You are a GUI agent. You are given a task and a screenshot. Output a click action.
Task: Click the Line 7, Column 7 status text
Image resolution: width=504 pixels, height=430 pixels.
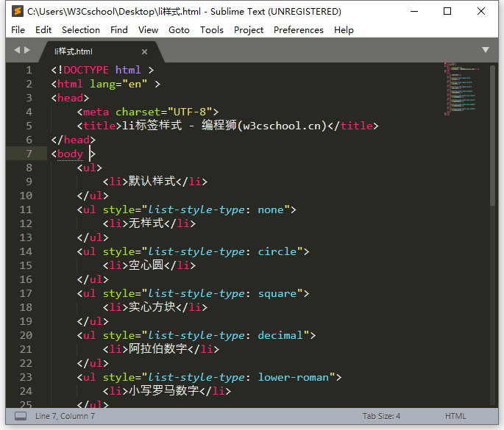pyautogui.click(x=65, y=416)
